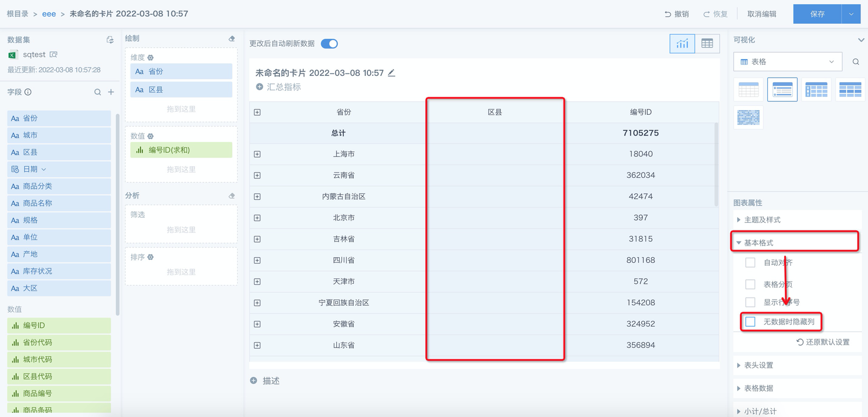Expand the 上海市 row

[x=258, y=154]
